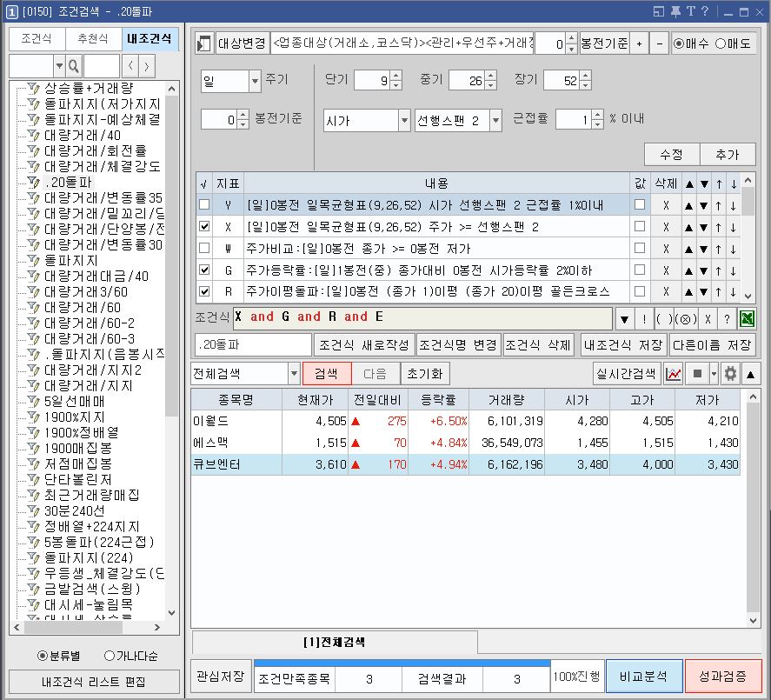
Task: Click the Excel export icon
Action: [748, 317]
